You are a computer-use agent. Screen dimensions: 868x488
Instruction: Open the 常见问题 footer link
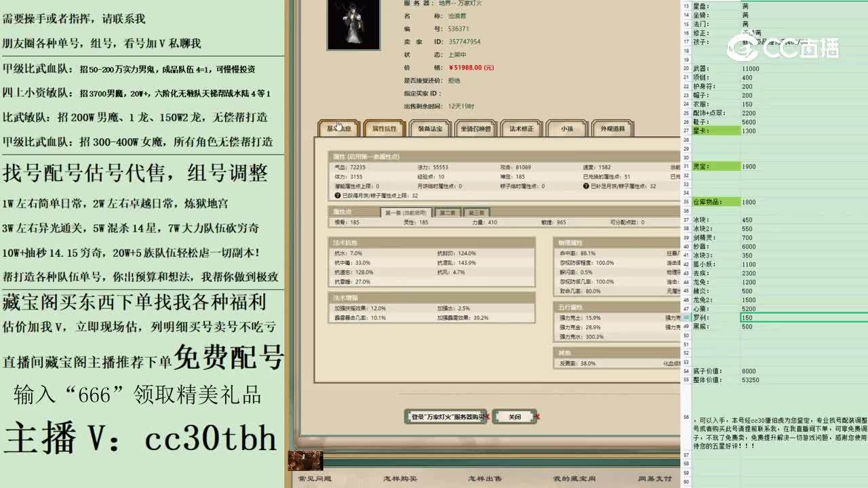(315, 479)
